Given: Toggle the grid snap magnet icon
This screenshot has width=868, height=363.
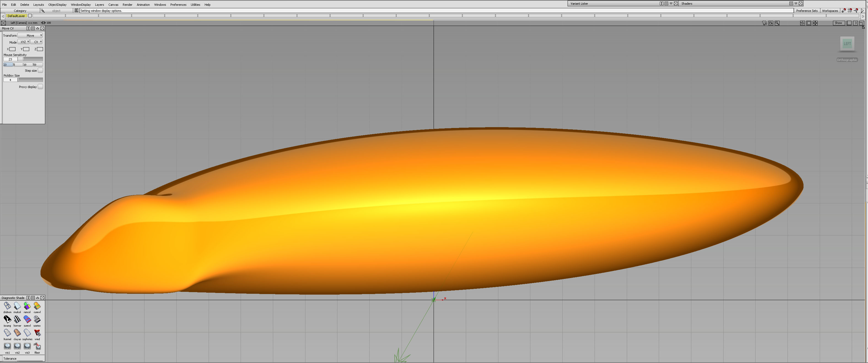Looking at the screenshot, I should tap(850, 10).
